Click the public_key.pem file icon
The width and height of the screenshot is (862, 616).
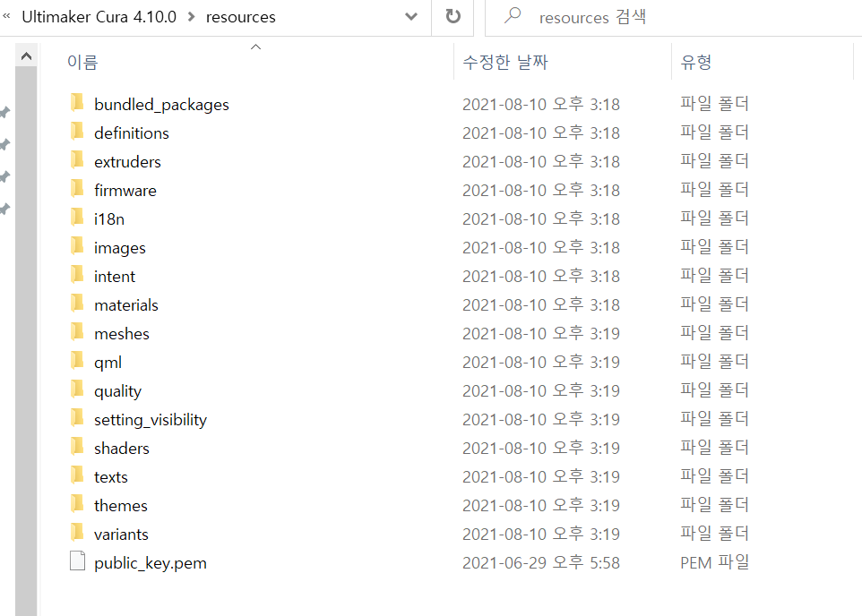pyautogui.click(x=78, y=561)
